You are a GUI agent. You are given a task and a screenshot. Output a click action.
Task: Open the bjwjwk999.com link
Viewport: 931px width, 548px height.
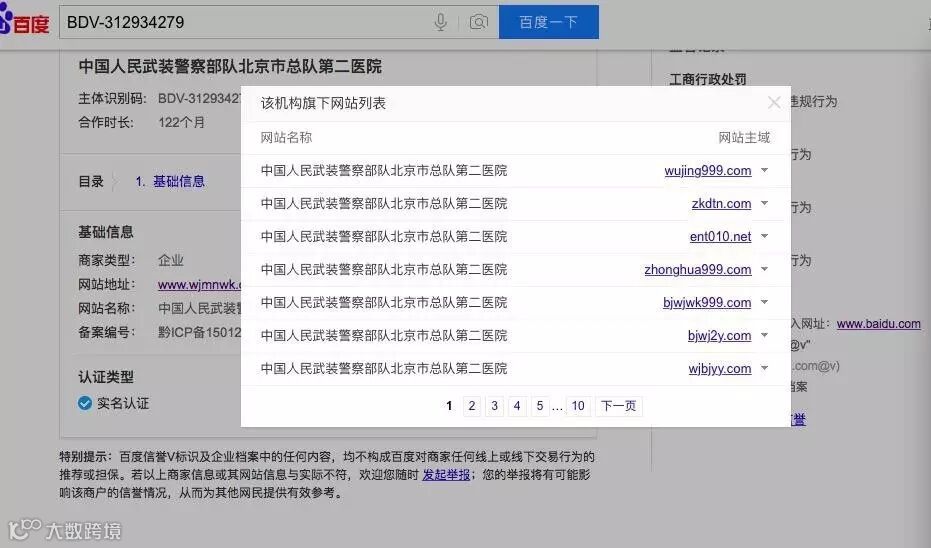(x=707, y=303)
